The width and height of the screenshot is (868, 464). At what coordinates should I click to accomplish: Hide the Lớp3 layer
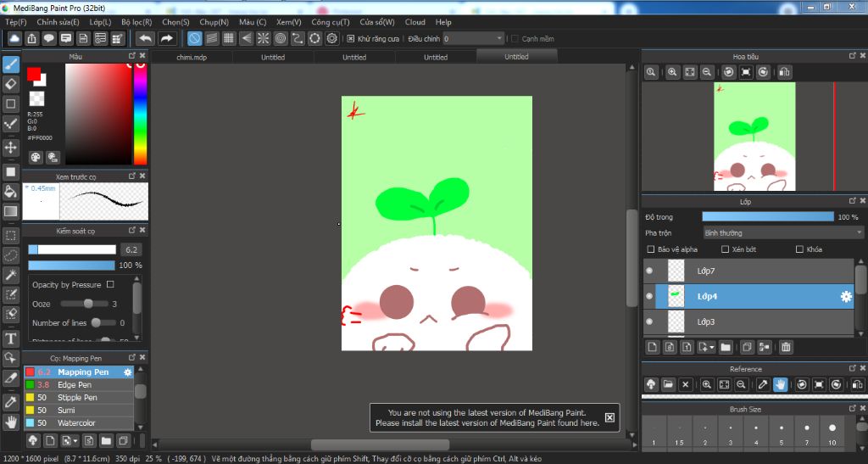click(x=649, y=321)
